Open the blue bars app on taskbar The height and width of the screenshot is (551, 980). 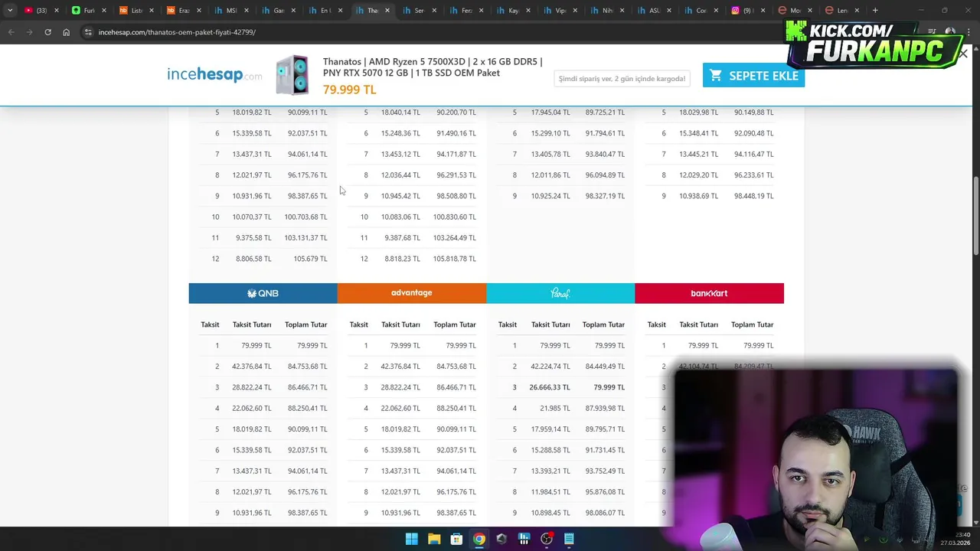pyautogui.click(x=524, y=539)
